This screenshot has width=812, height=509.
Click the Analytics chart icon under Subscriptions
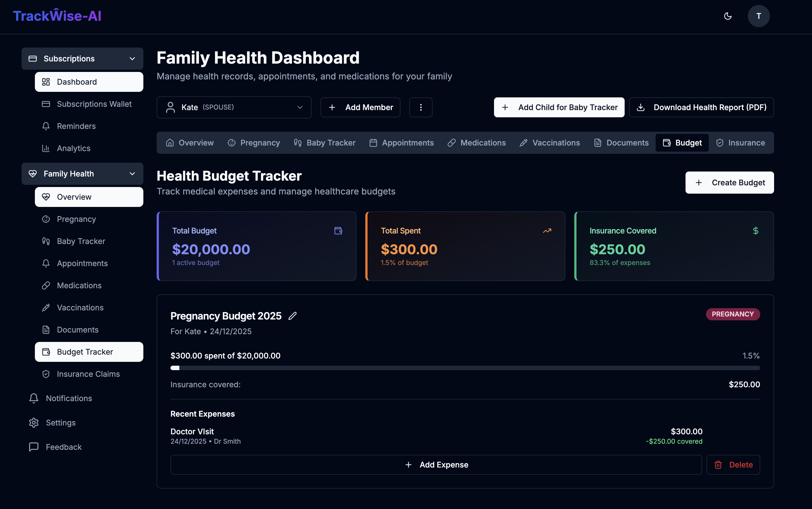pos(46,148)
